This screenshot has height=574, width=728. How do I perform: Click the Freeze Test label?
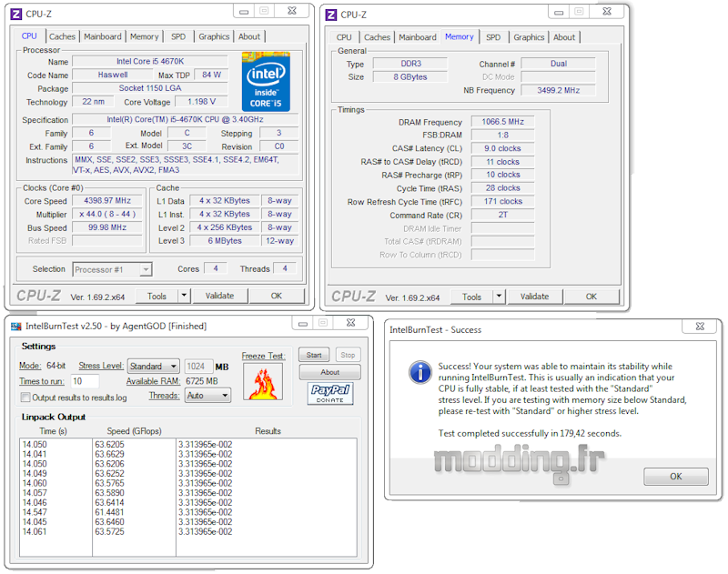[x=263, y=356]
